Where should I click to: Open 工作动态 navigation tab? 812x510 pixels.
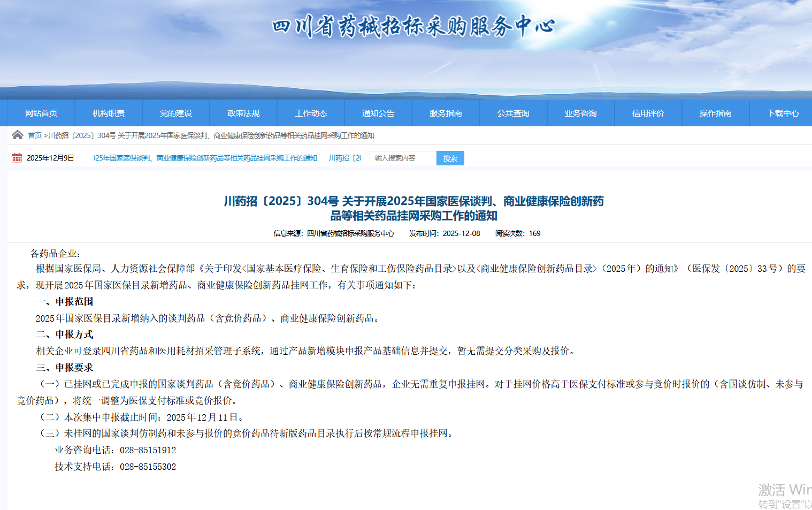click(x=311, y=113)
